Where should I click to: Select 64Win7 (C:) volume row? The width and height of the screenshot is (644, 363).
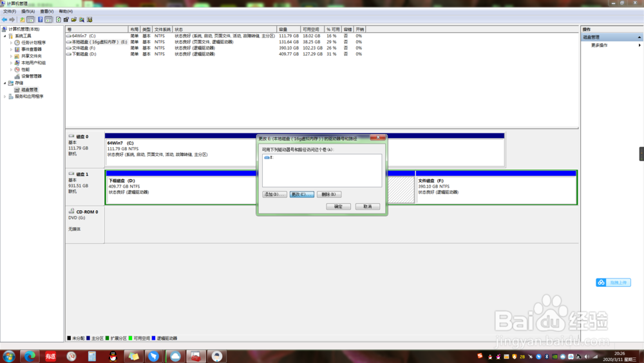click(x=214, y=36)
